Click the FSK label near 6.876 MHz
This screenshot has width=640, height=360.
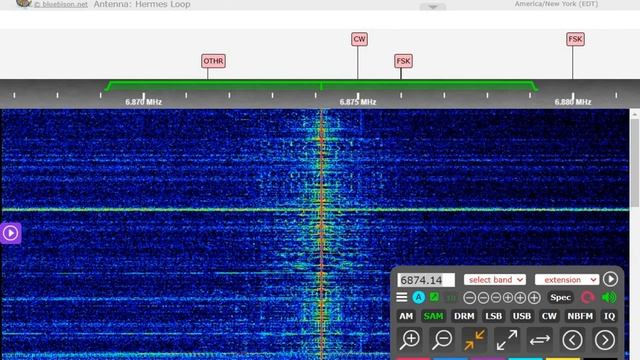tap(403, 61)
